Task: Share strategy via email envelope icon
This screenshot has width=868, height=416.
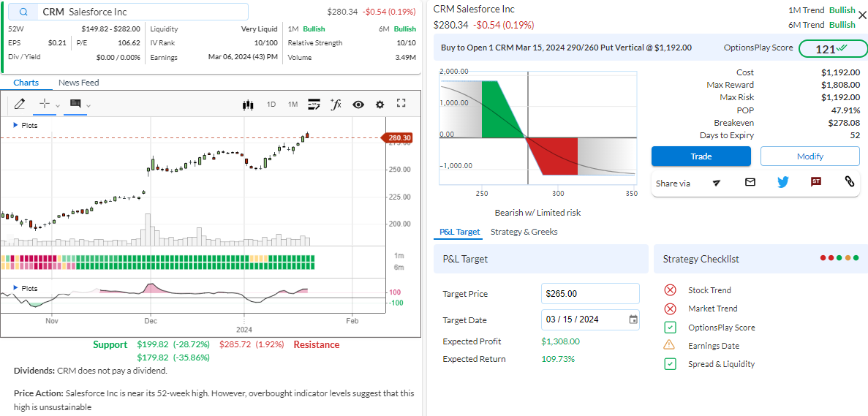Action: 750,181
